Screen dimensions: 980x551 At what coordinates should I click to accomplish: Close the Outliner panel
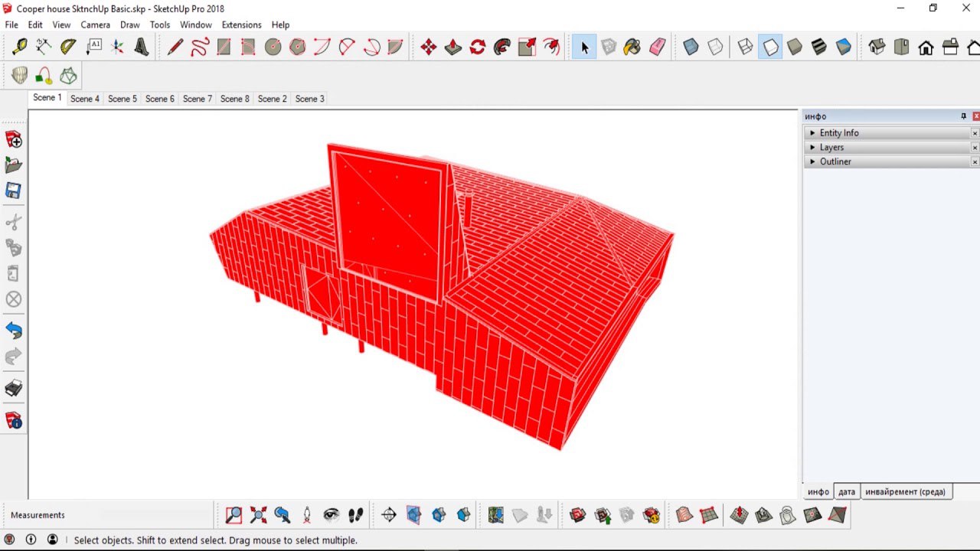click(x=975, y=162)
